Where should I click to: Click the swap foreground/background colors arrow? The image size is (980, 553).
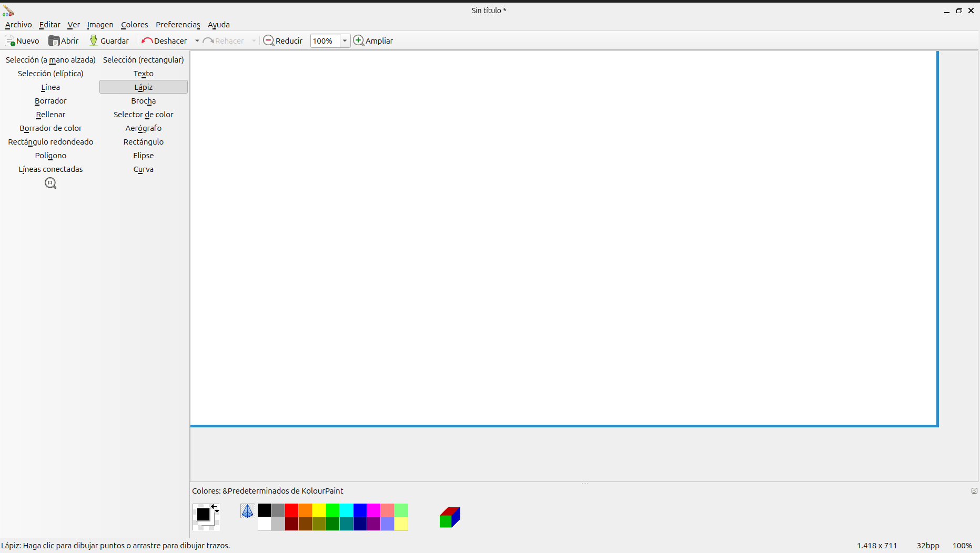pyautogui.click(x=215, y=508)
